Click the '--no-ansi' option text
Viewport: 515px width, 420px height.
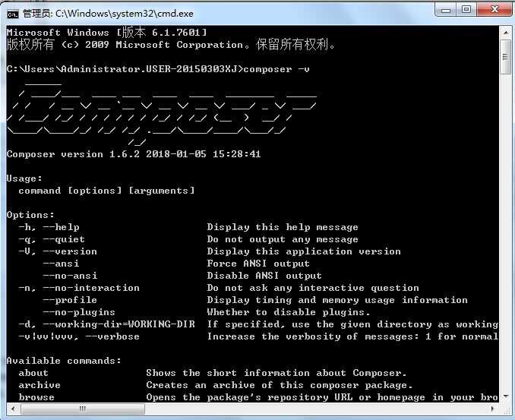[x=70, y=276]
